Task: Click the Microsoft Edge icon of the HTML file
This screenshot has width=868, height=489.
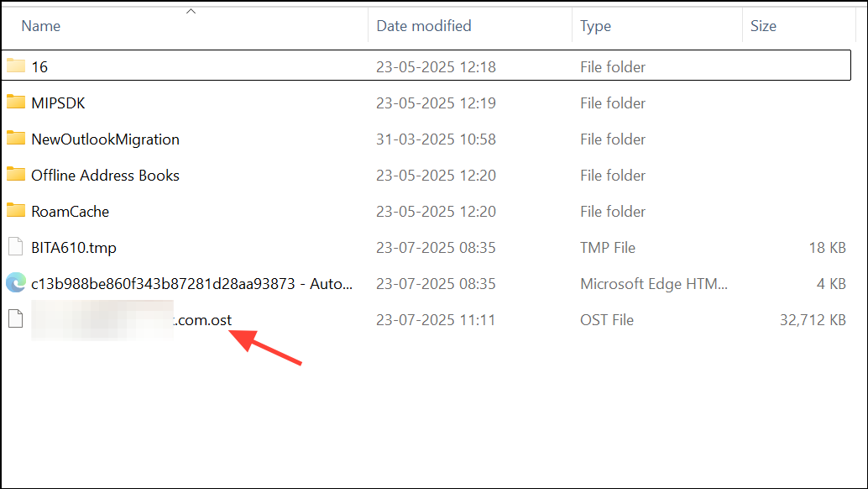Action: click(x=16, y=283)
